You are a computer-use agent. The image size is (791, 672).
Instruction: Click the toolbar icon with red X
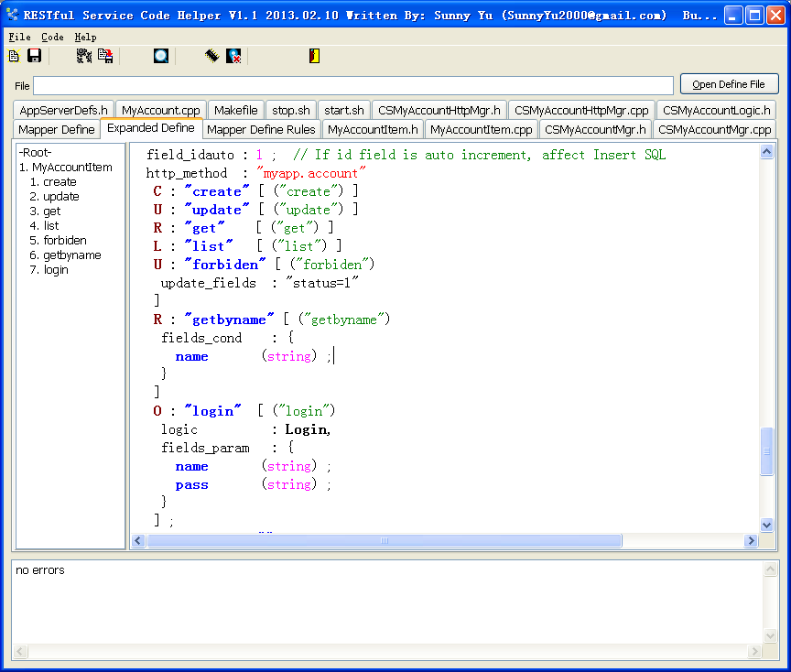click(x=233, y=56)
